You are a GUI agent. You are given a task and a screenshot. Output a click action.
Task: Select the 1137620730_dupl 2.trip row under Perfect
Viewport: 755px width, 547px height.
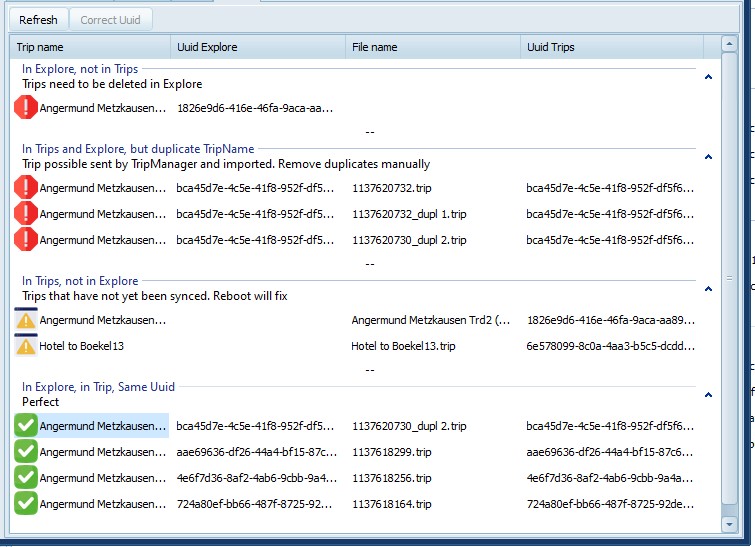tap(410, 426)
